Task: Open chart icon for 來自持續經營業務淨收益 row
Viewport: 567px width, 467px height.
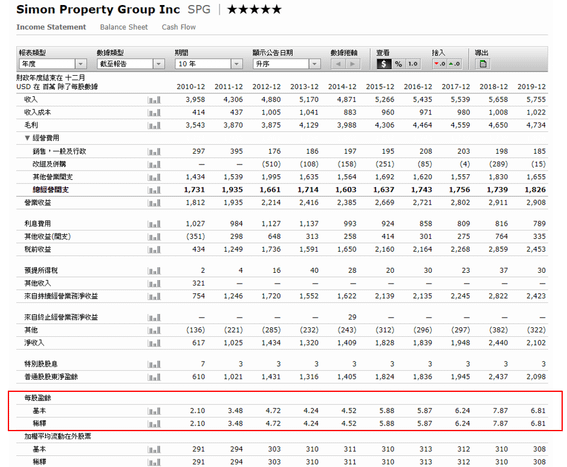Action: [x=154, y=296]
